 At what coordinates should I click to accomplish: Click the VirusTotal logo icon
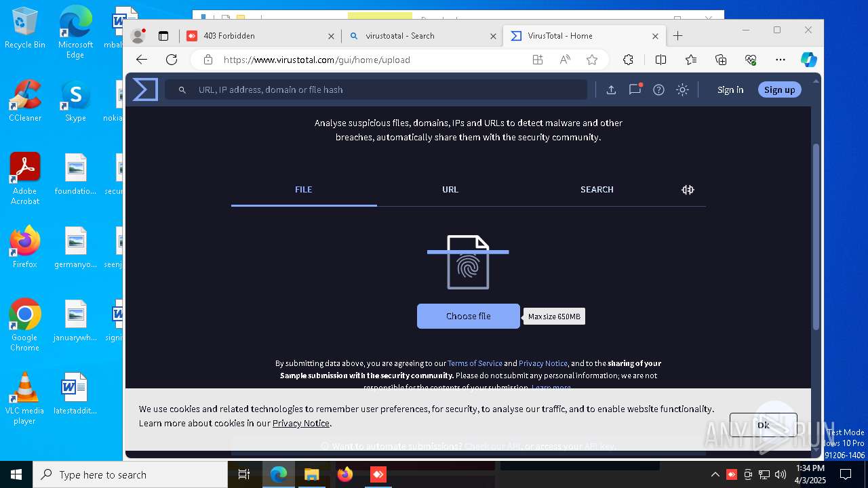(145, 89)
